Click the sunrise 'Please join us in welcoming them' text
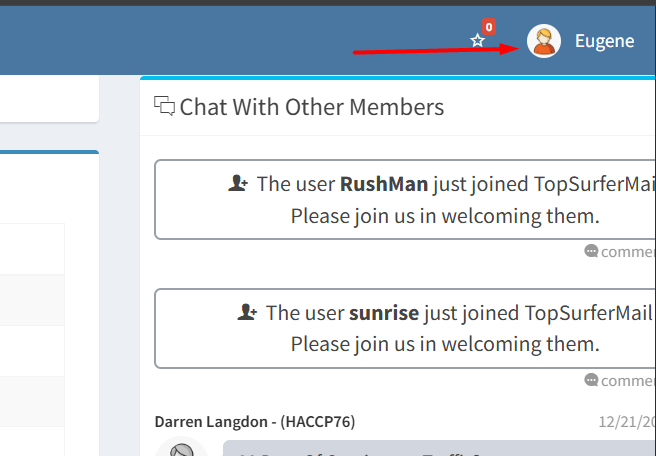The image size is (656, 456). (x=445, y=344)
